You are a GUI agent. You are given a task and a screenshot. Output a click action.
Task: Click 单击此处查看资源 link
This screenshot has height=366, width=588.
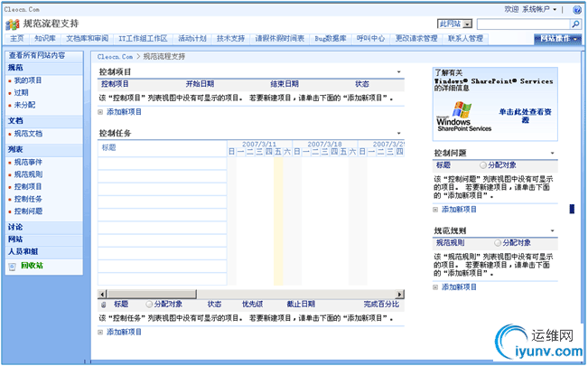[525, 116]
